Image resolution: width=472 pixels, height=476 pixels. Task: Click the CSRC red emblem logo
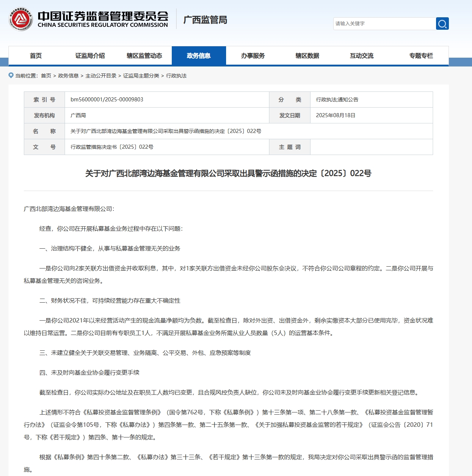21,19
